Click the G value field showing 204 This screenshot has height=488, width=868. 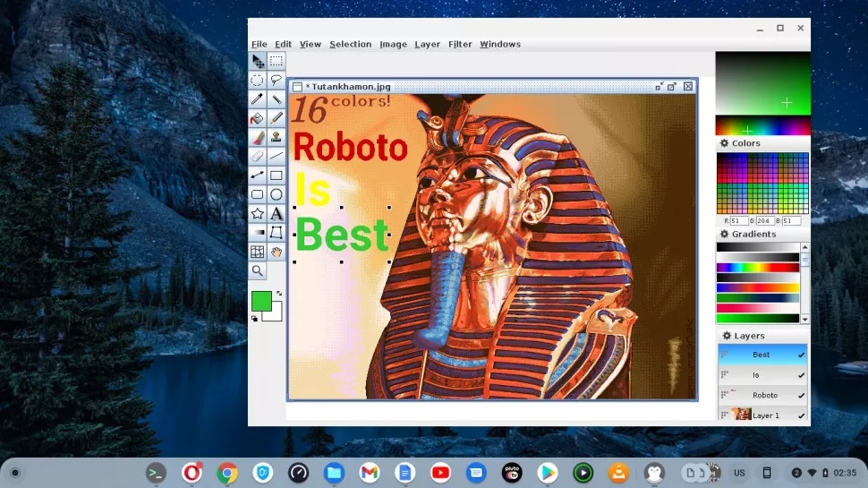point(765,220)
